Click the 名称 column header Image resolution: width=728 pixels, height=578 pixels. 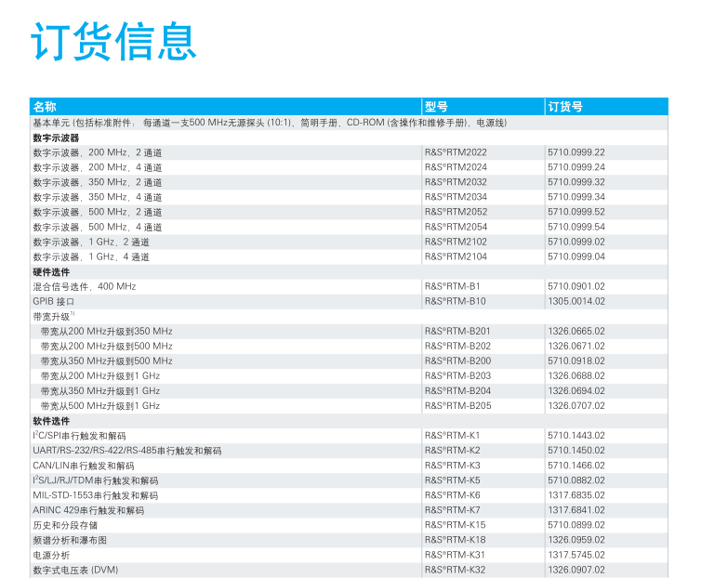45,107
